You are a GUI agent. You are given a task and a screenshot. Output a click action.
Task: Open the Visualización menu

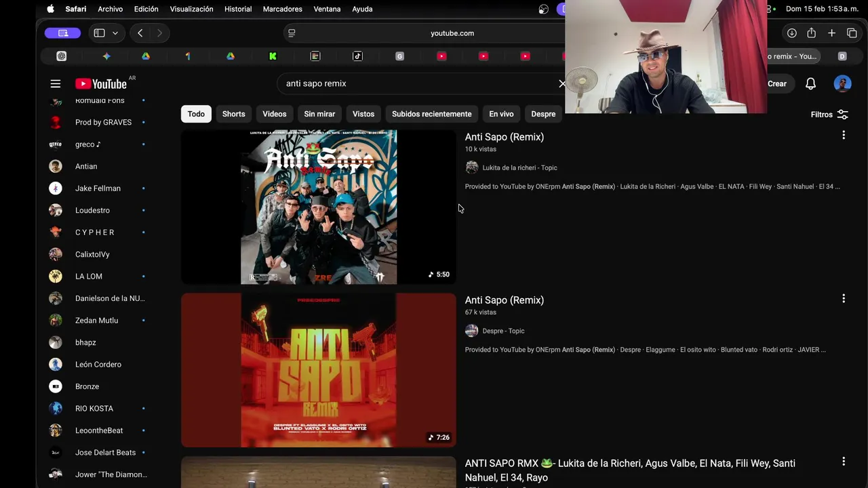[191, 9]
